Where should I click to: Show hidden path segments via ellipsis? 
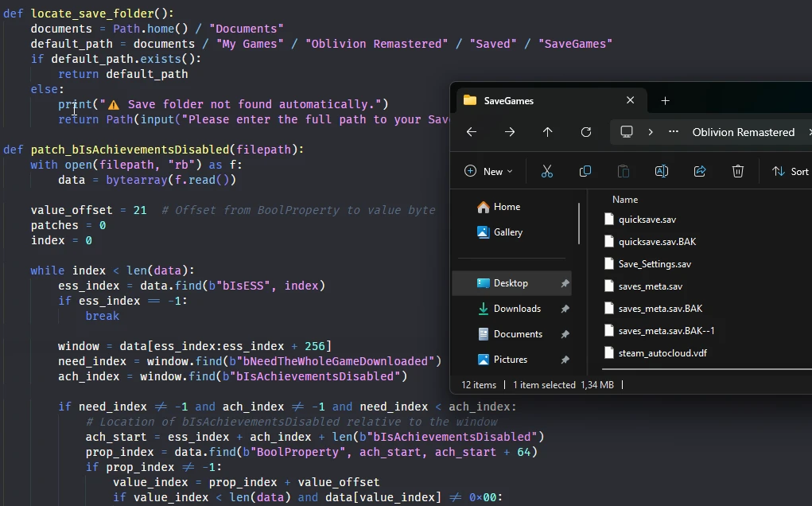tap(673, 132)
